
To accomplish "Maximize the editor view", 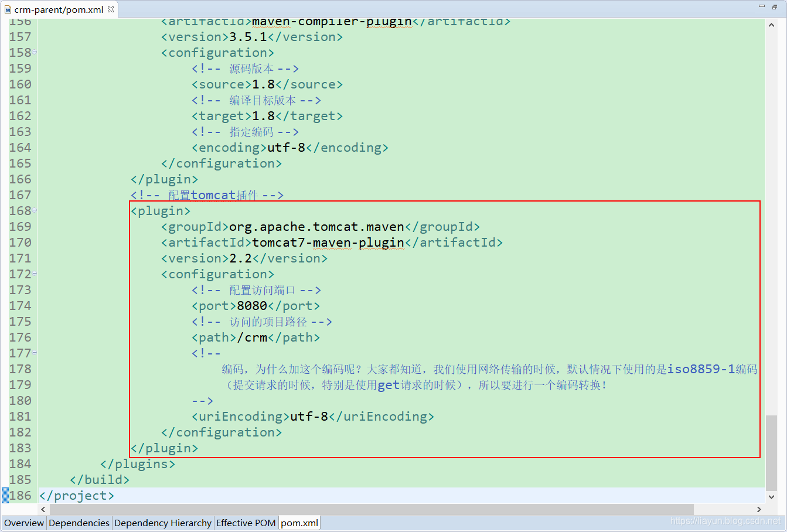I will pyautogui.click(x=774, y=6).
